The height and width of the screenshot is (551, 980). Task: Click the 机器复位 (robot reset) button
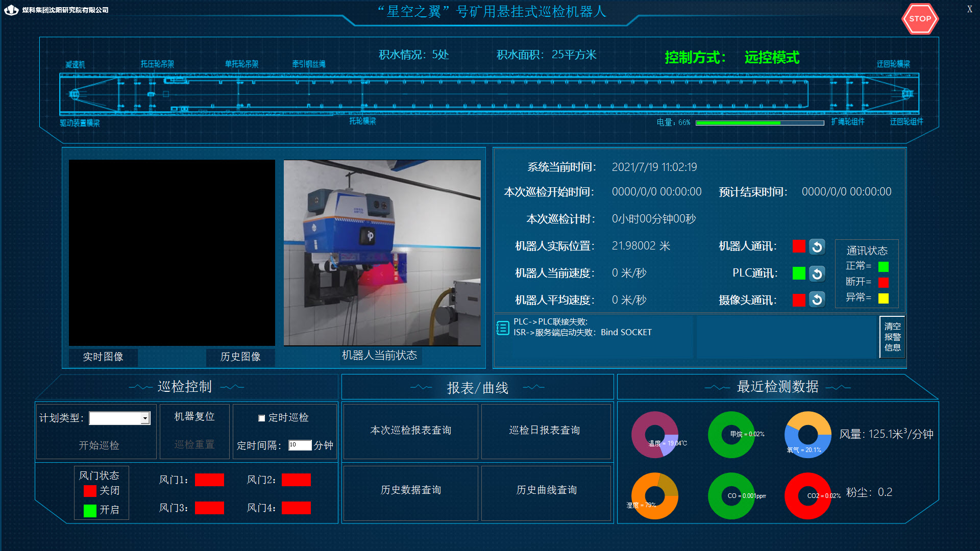click(194, 417)
